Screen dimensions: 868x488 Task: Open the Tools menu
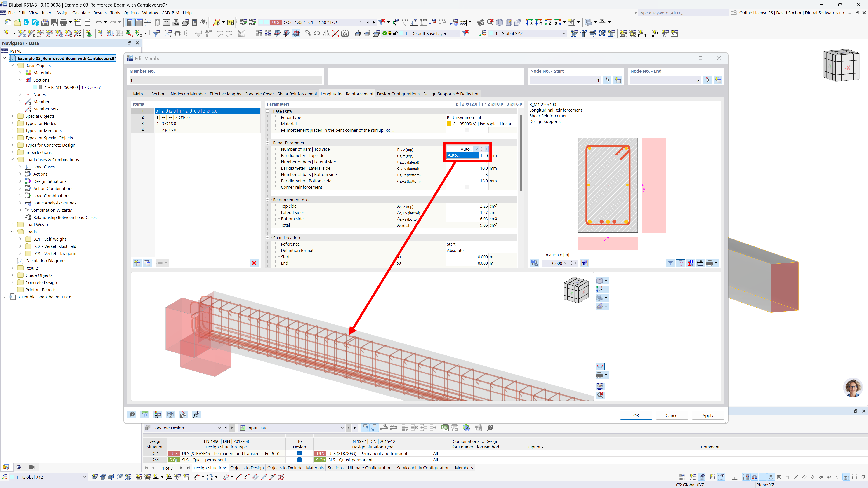(x=115, y=12)
